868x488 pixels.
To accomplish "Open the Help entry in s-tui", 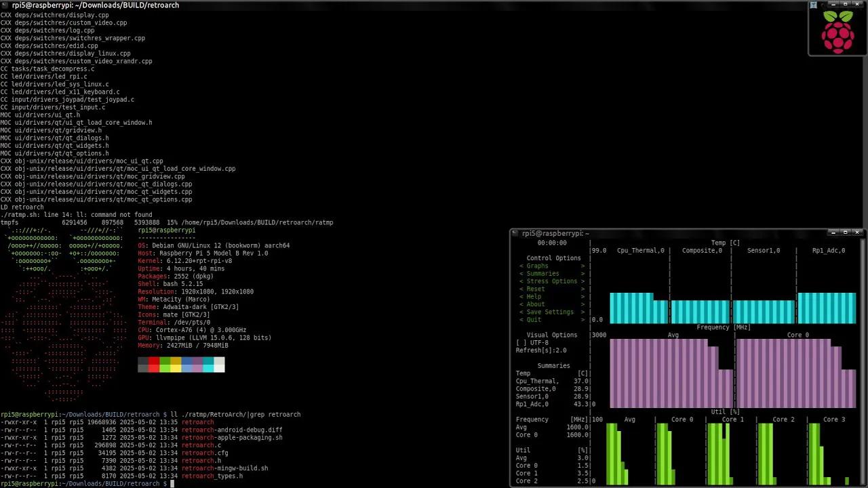I will 551,297.
